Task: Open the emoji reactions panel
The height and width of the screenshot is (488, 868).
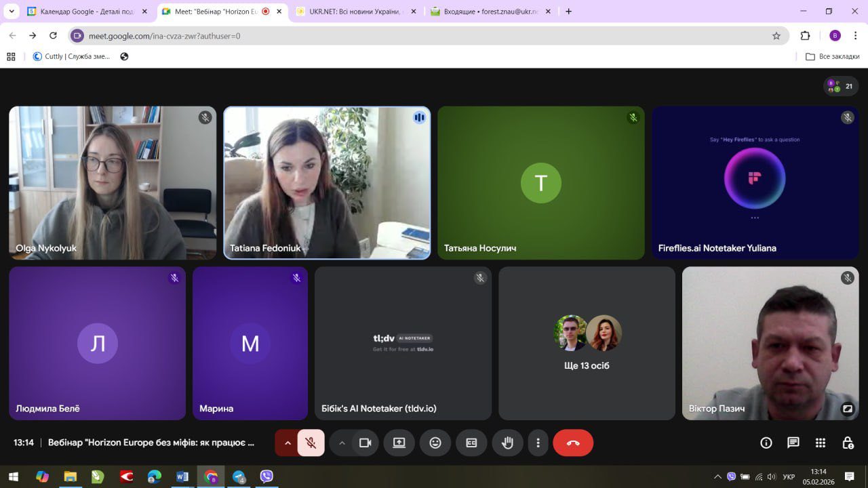Action: tap(435, 443)
